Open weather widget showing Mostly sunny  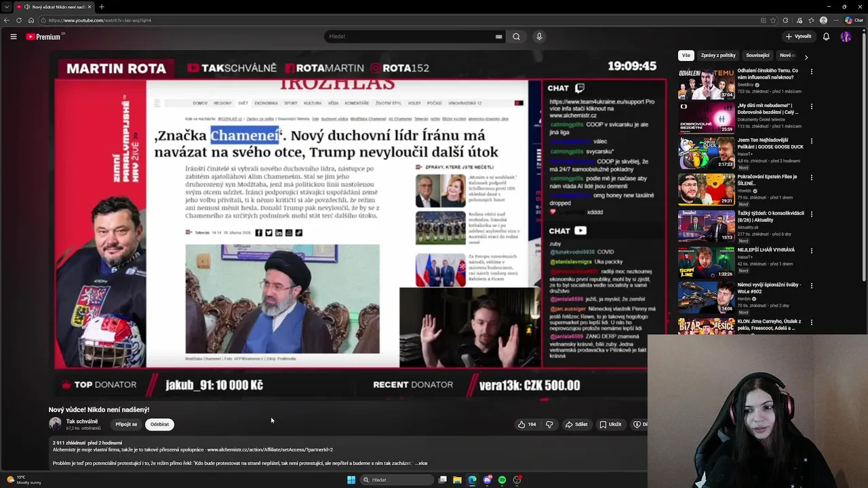[x=24, y=480]
